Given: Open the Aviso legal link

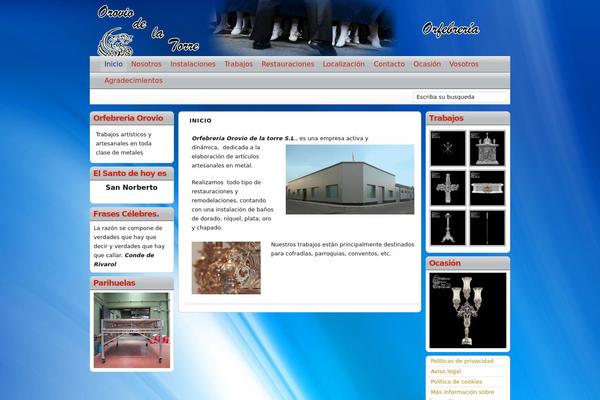Looking at the screenshot, I should 445,371.
